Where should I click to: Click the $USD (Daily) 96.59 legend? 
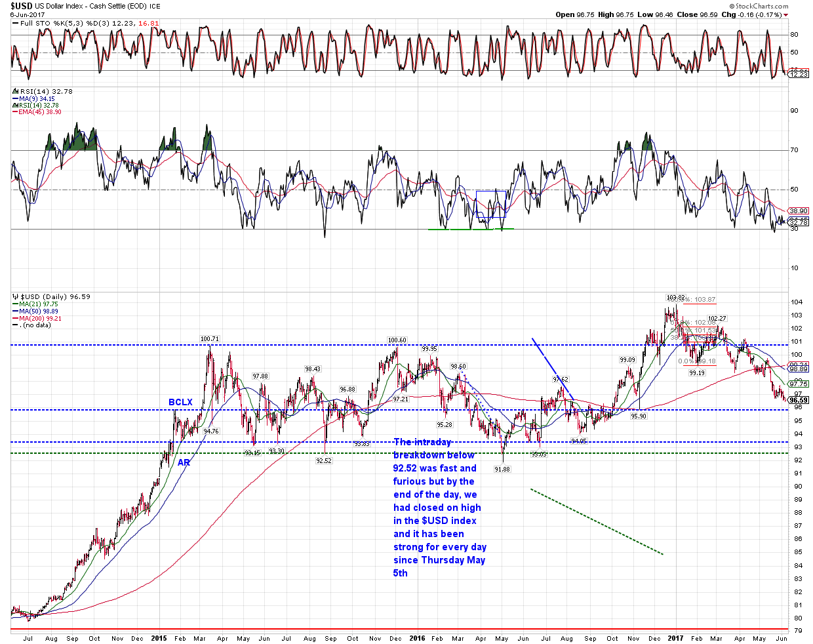pos(51,296)
